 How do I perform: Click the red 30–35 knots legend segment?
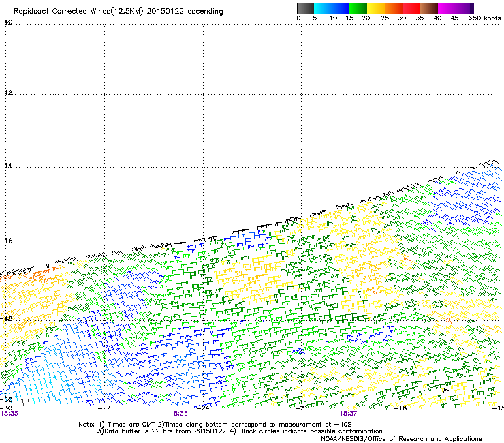pyautogui.click(x=411, y=8)
